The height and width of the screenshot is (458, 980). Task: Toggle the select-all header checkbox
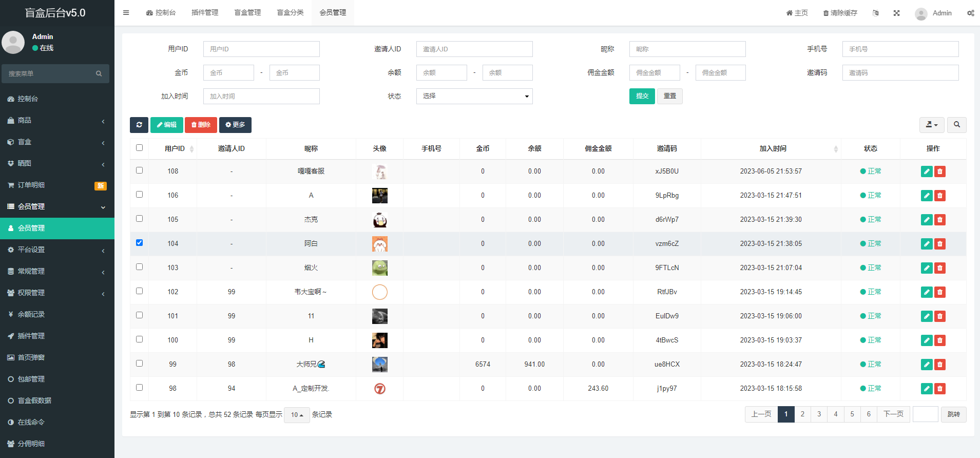coord(139,148)
